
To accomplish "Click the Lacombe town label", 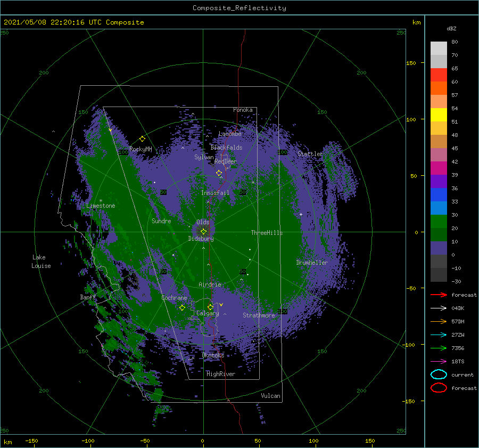I will pyautogui.click(x=230, y=134).
